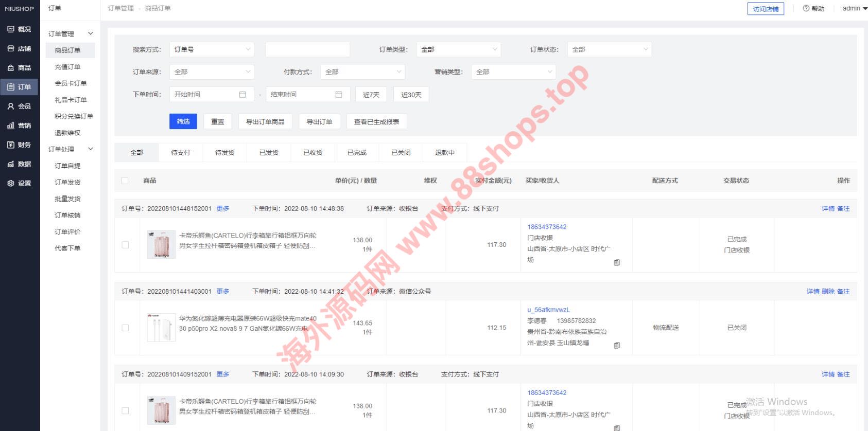
Task: Open the 商品 products sidebar icon
Action: [11, 68]
